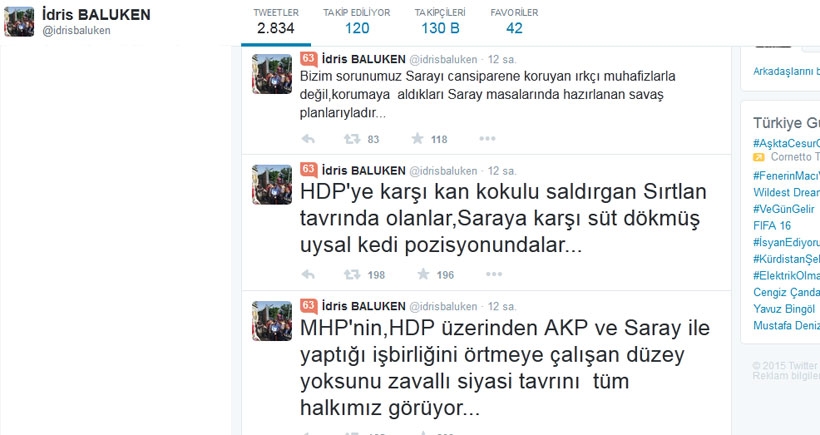Click @idrisbaluken handle under profile name
Image resolution: width=820 pixels, height=435 pixels.
[x=76, y=31]
